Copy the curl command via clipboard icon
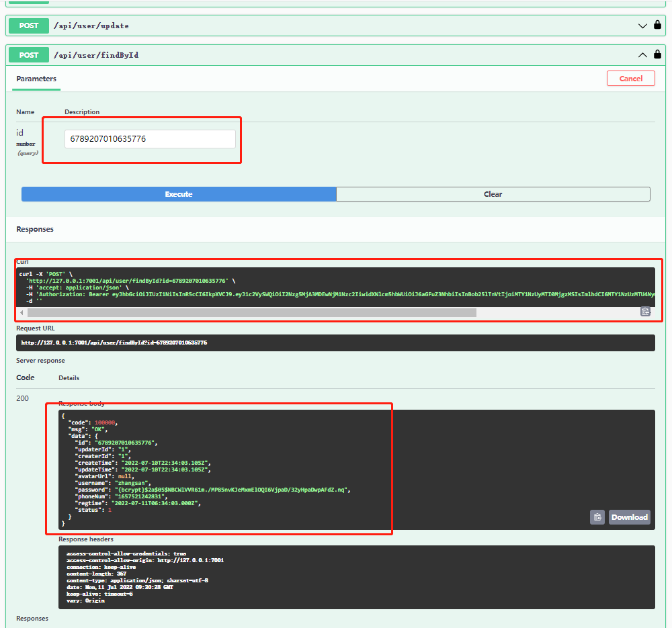Viewport: 672px width, 628px height. pyautogui.click(x=645, y=312)
